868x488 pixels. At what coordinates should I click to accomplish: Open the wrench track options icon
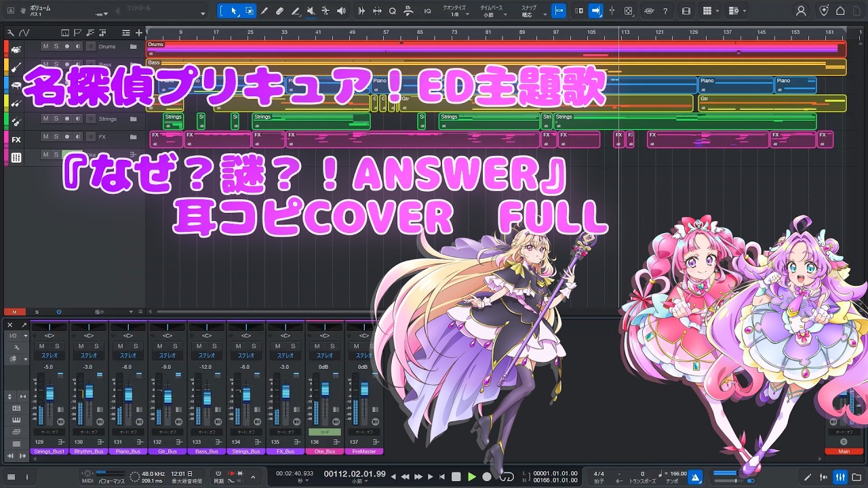pos(10,33)
